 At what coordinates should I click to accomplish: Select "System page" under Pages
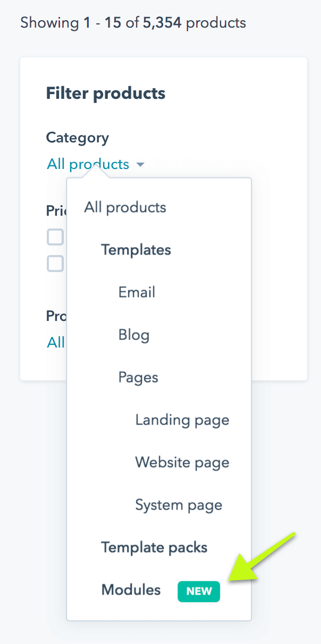tap(179, 505)
